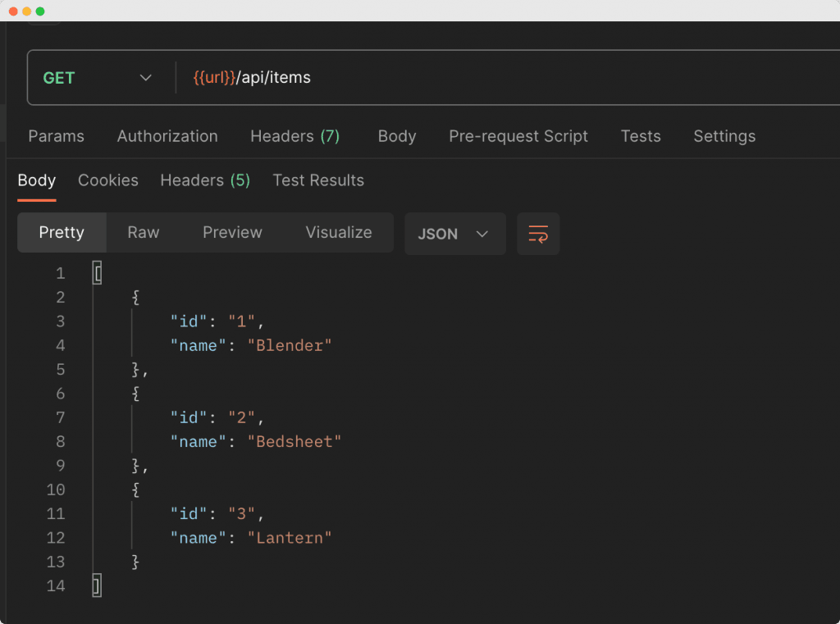Click the {{url}} variable in URL
Screen dimensions: 840x624
coord(214,78)
